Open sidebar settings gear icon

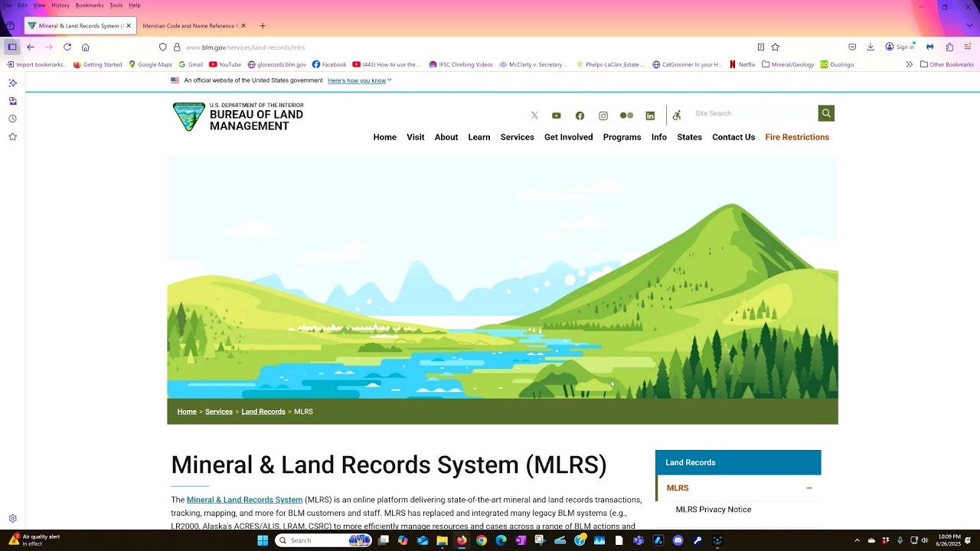pos(12,518)
